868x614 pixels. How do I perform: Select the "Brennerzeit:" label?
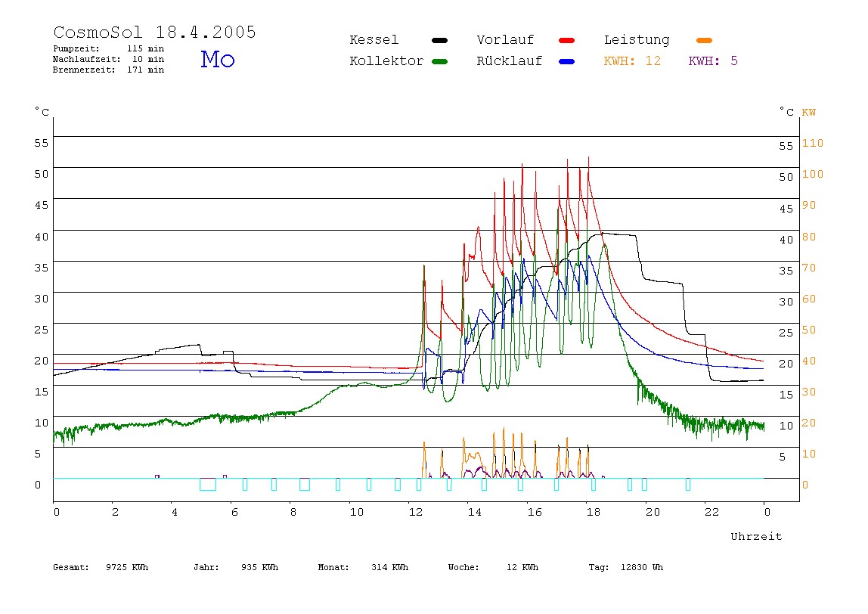[84, 70]
